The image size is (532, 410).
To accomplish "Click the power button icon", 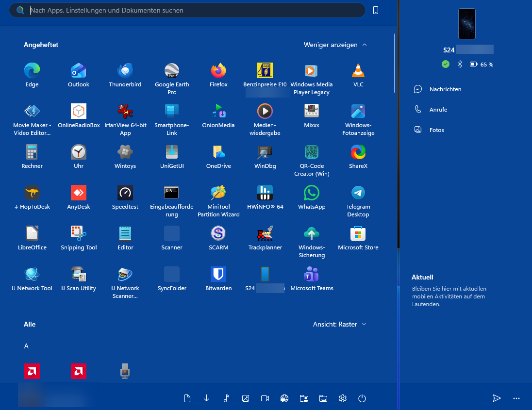I will tap(362, 398).
